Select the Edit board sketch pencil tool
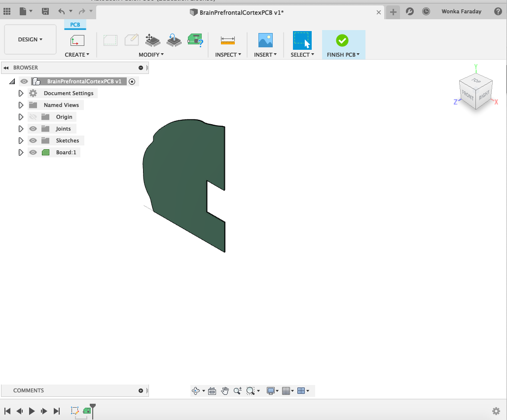507x420 pixels. click(x=132, y=40)
